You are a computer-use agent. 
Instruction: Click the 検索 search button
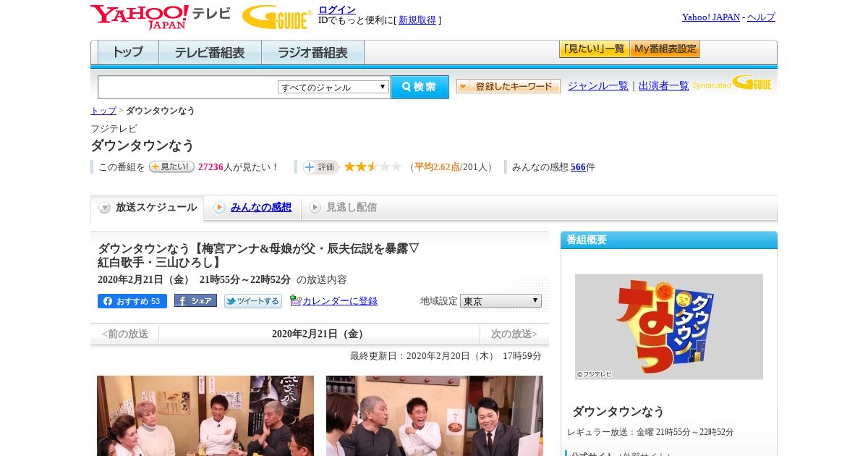pos(420,87)
